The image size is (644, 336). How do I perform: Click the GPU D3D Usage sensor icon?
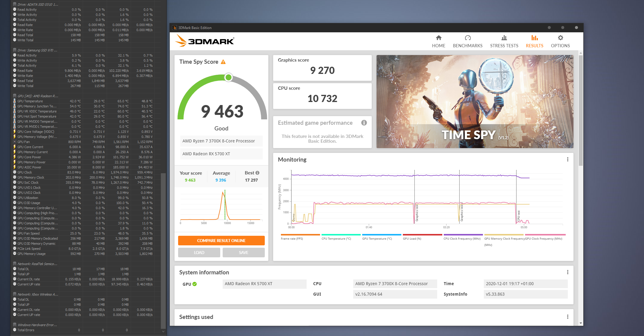point(14,203)
